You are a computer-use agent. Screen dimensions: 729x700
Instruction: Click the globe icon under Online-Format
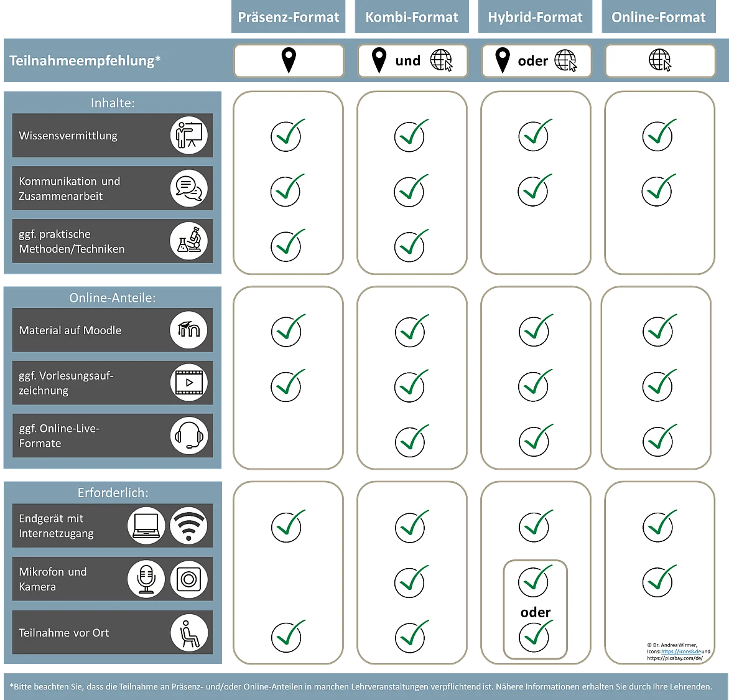[660, 60]
